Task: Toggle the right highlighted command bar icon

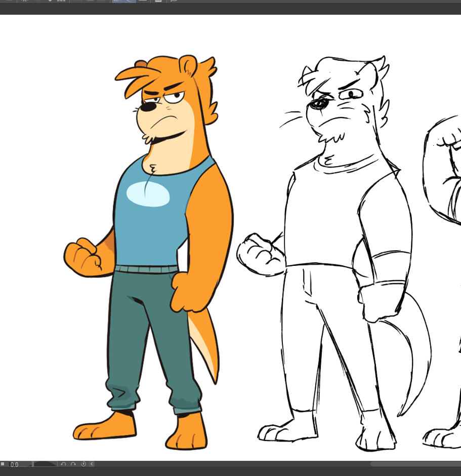Action: point(129,1)
